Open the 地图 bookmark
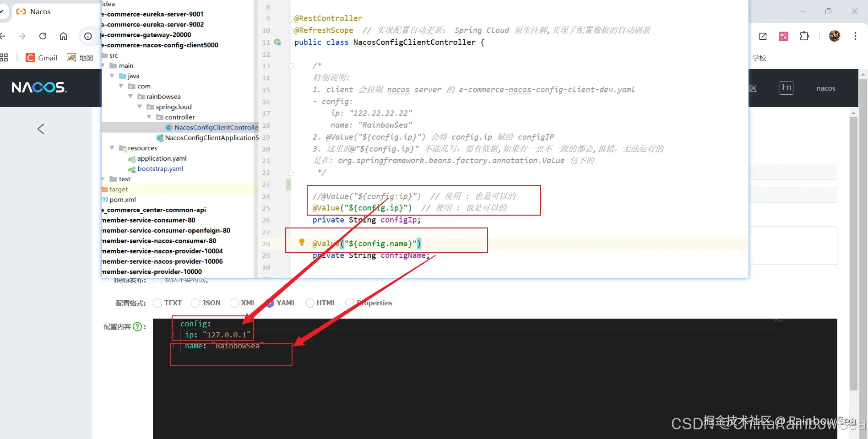 coord(80,58)
